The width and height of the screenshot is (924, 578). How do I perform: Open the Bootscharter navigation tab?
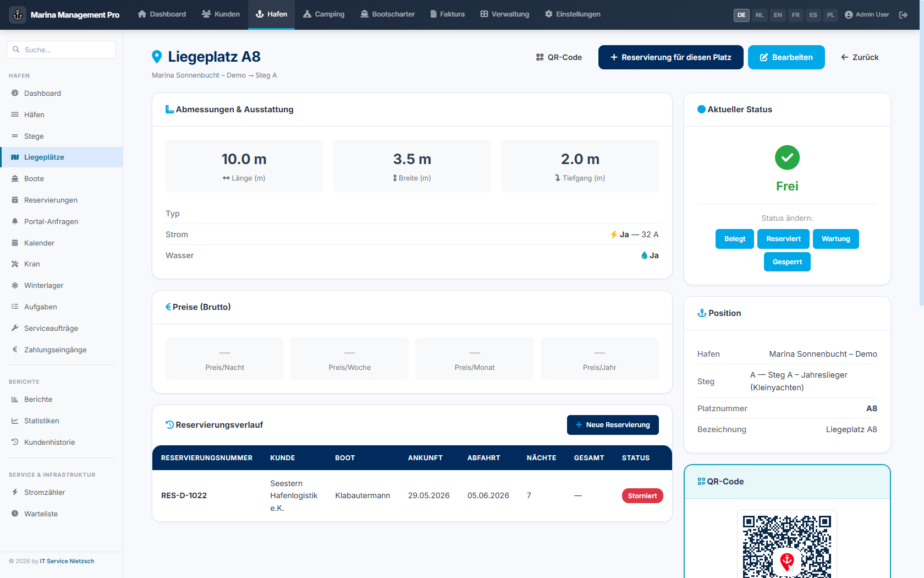[388, 14]
